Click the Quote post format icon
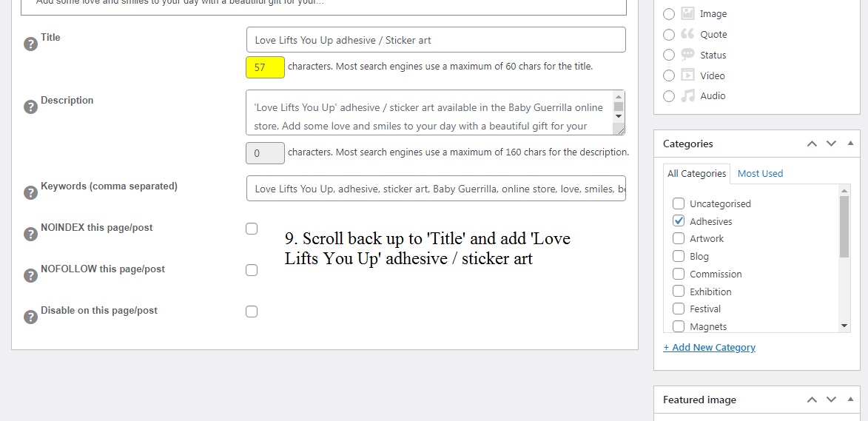This screenshot has height=421, width=868. (687, 34)
